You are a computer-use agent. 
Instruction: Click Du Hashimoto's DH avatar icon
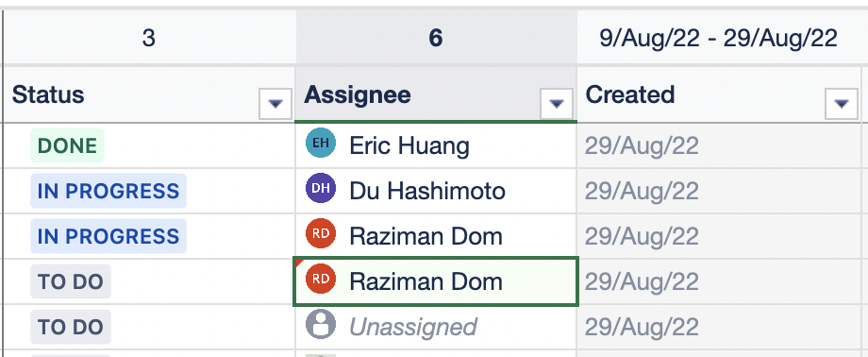321,188
